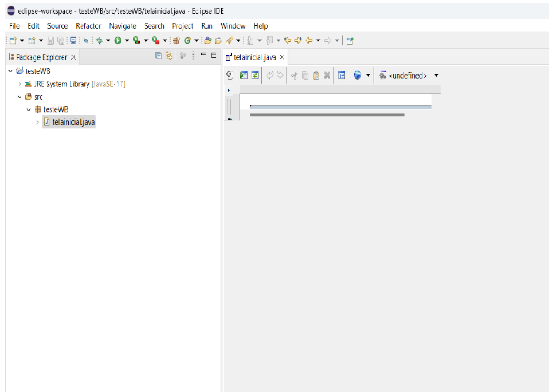Click the Coverage run icon
Viewport: 549px width, 392px height.
(136, 41)
